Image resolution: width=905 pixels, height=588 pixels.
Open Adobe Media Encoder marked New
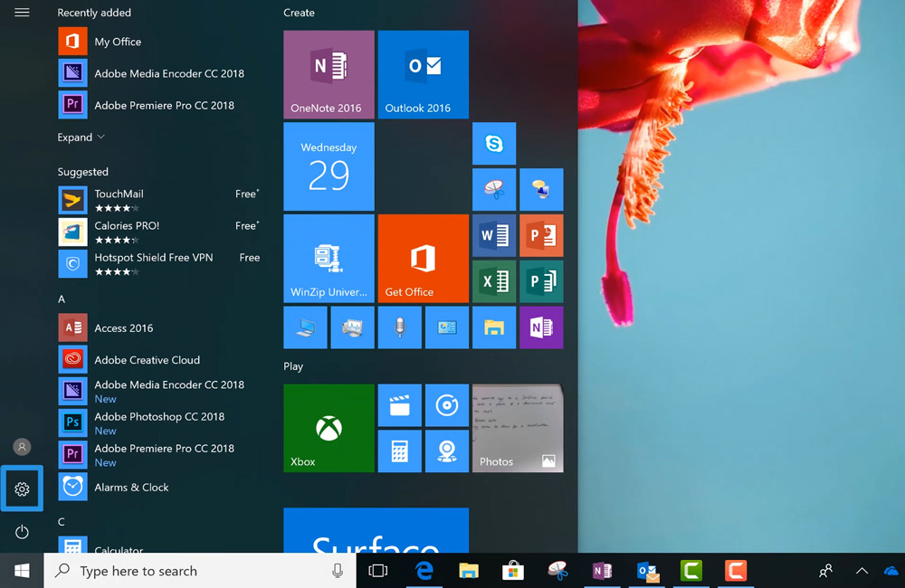158,391
